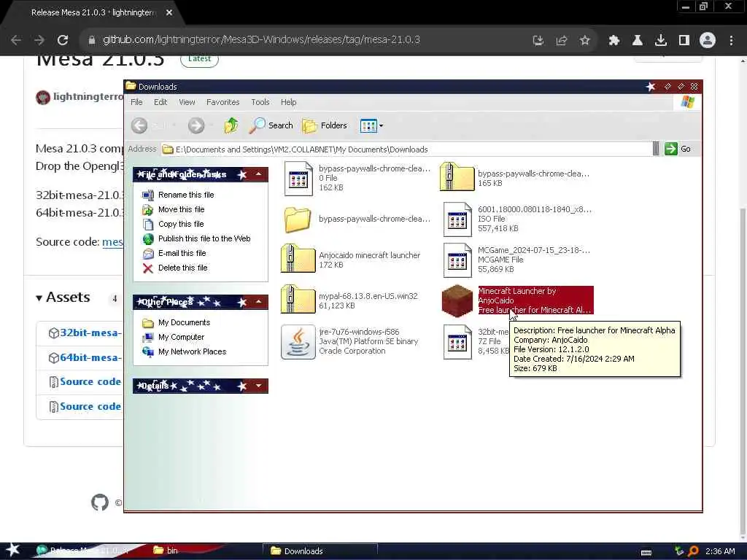Viewport: 747px width, 560px height.
Task: Select the 32bit-mesa 7Z File icon
Action: tap(457, 341)
